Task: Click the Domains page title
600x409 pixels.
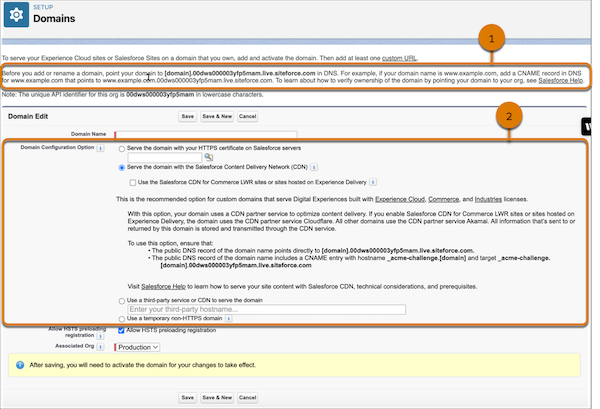Action: (x=54, y=18)
